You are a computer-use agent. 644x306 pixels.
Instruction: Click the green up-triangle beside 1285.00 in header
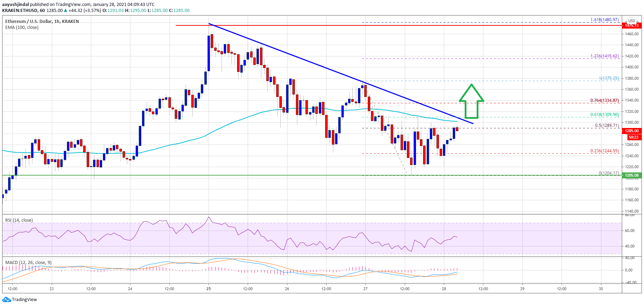pyautogui.click(x=66, y=11)
